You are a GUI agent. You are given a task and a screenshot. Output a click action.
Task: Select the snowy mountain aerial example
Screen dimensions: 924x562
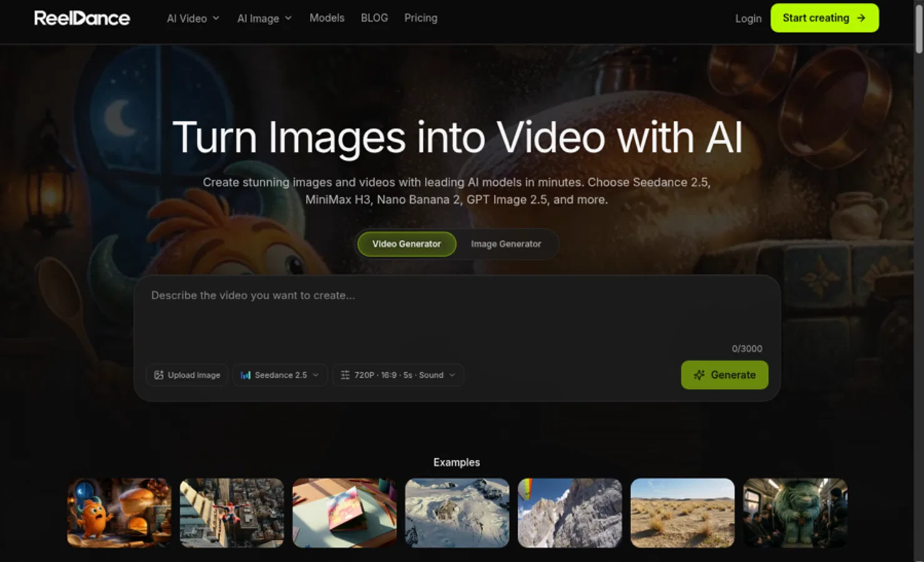click(x=457, y=513)
